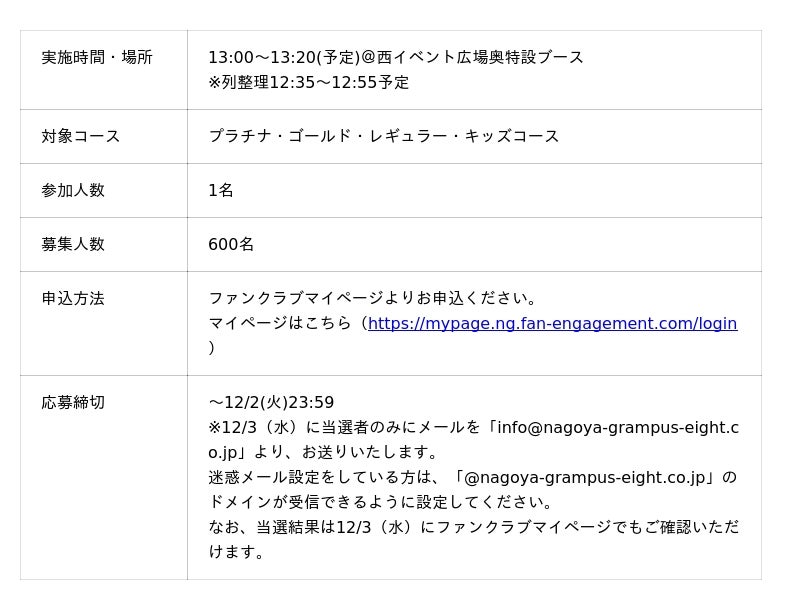Click the 参加人数 row label
This screenshot has height=610, width=800.
click(73, 190)
